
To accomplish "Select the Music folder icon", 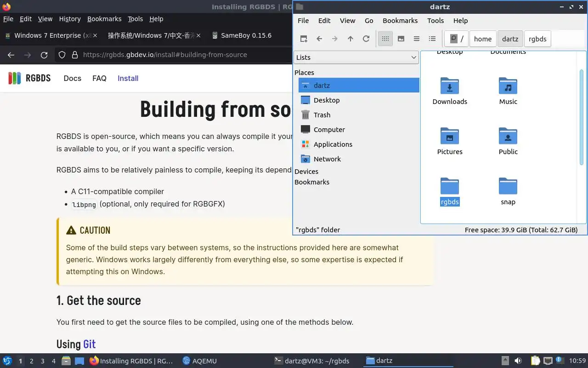I will (508, 86).
